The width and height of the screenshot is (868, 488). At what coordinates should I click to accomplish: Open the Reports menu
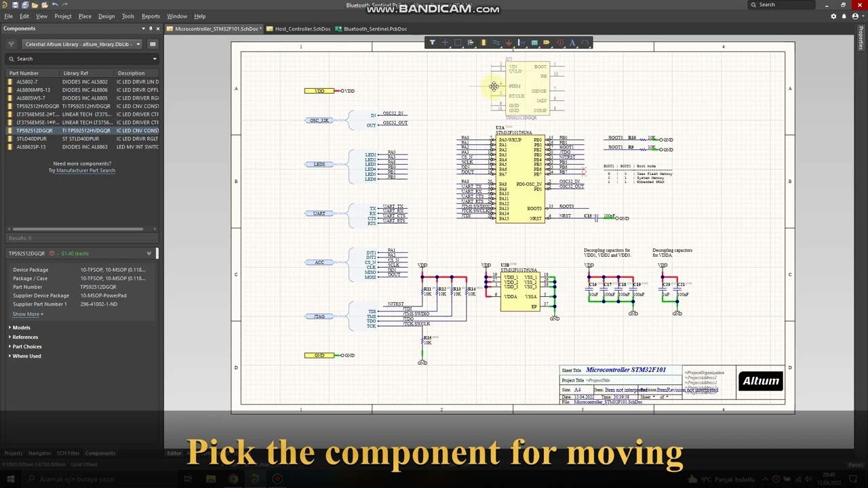151,16
